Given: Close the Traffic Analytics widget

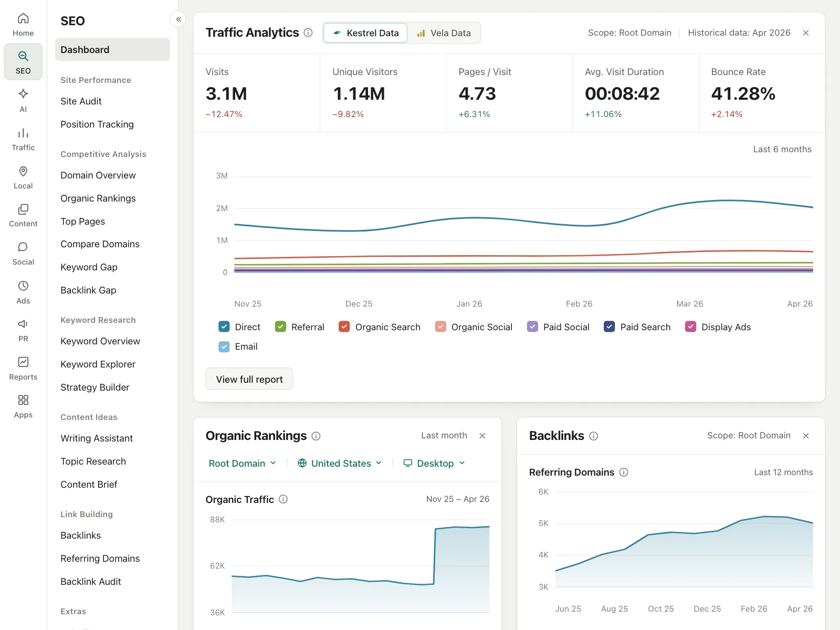Looking at the screenshot, I should pos(806,33).
